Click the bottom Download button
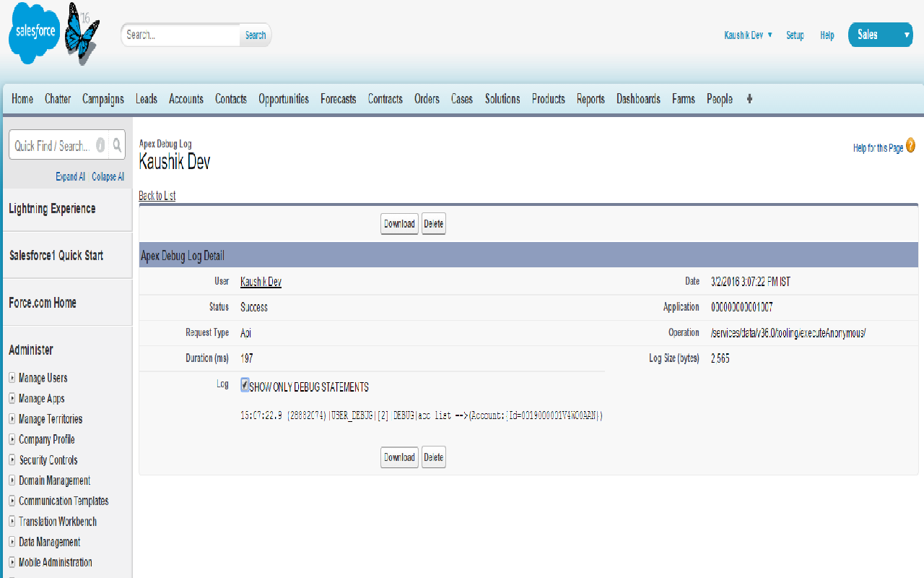Image resolution: width=924 pixels, height=578 pixels. (399, 457)
